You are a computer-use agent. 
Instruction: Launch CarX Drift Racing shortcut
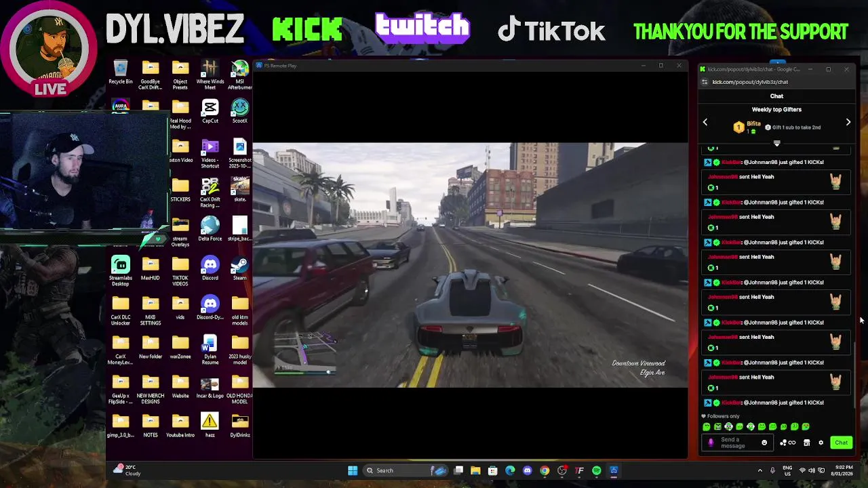coord(210,193)
